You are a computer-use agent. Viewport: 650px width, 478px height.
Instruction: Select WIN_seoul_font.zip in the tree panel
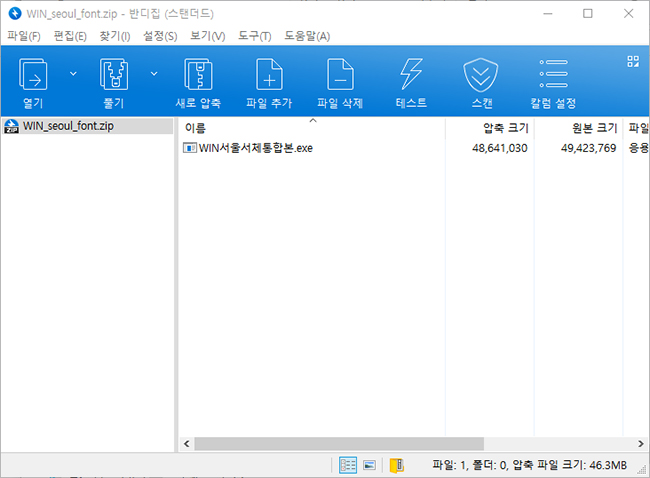pyautogui.click(x=87, y=126)
